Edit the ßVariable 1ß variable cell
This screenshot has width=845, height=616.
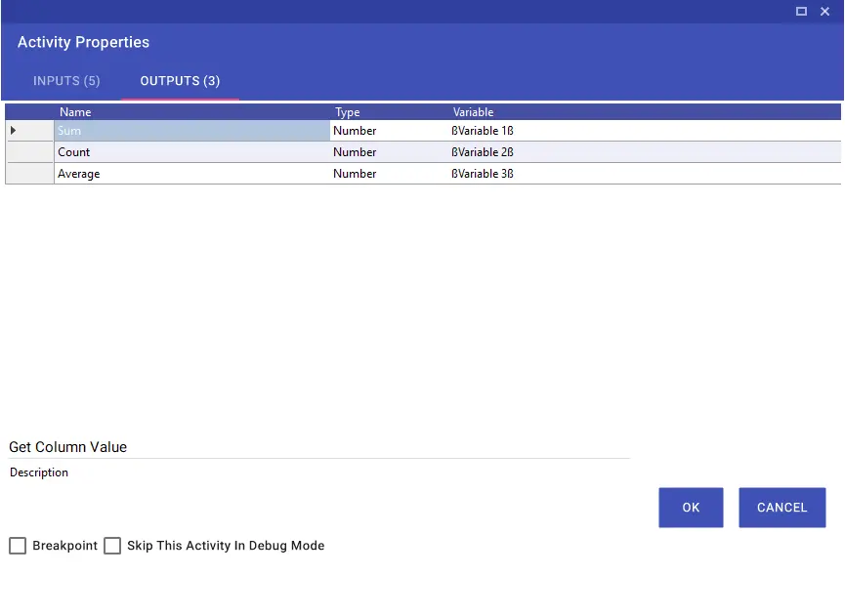point(645,131)
